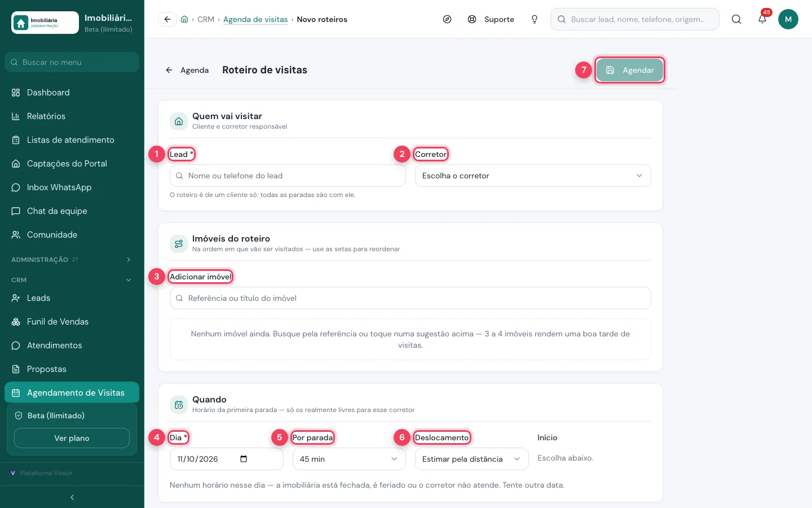Click the Agendamento de Visitas calendar icon
812x508 pixels.
16,393
